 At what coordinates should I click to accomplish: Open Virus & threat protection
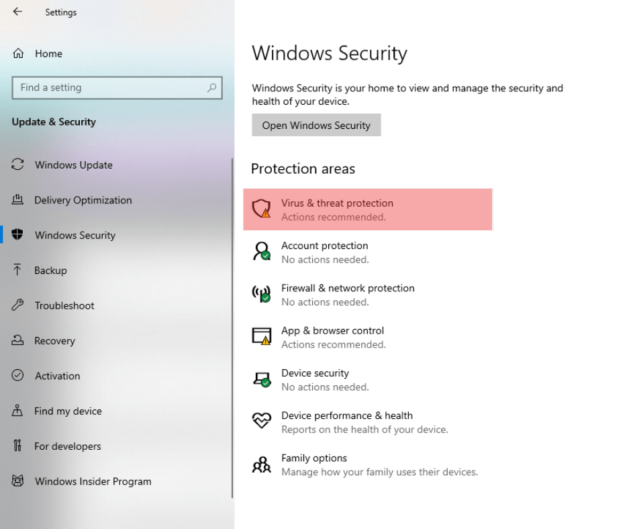[x=367, y=209]
